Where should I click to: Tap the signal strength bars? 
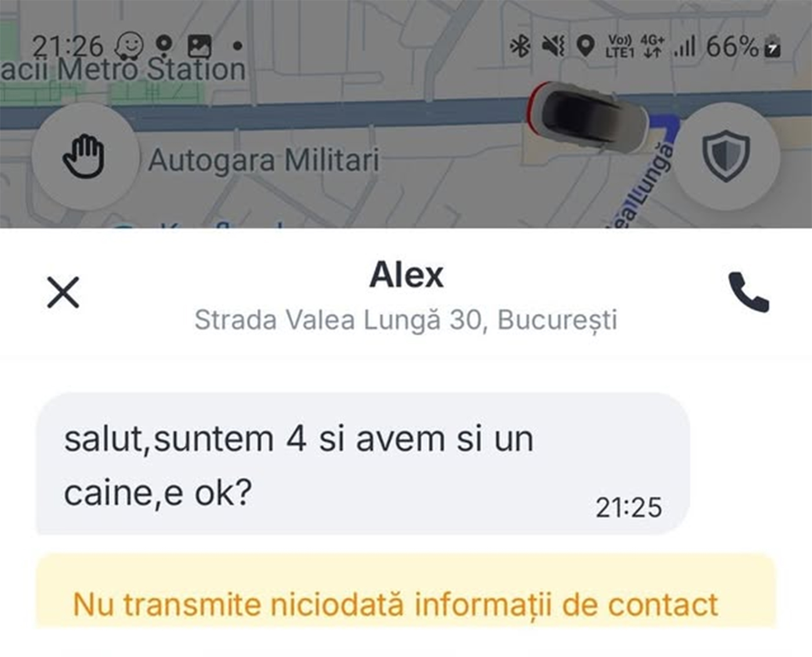(684, 46)
